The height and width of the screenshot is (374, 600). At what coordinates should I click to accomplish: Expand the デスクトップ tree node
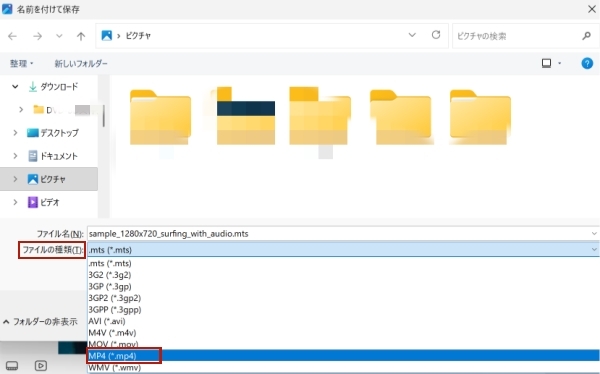click(x=15, y=133)
